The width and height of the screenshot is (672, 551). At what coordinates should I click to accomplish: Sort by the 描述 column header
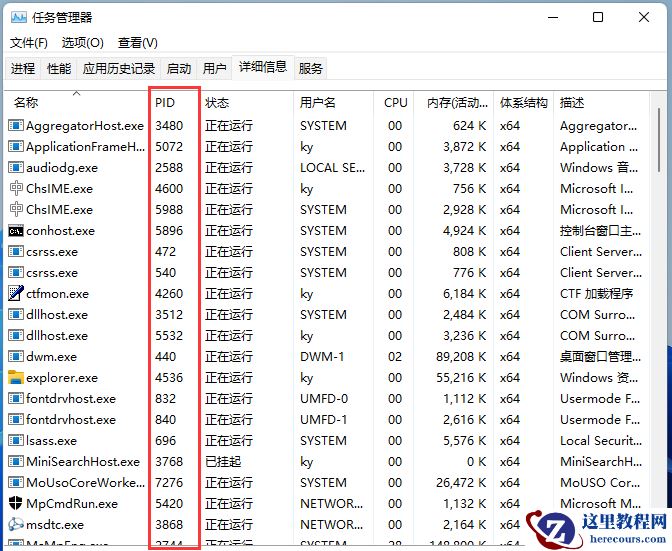(602, 102)
